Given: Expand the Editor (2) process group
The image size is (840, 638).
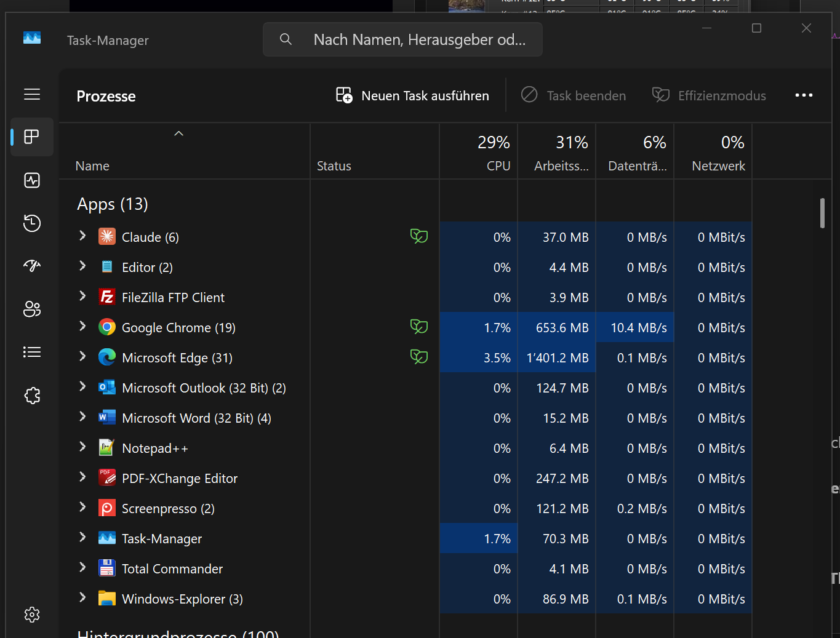Looking at the screenshot, I should point(82,266).
